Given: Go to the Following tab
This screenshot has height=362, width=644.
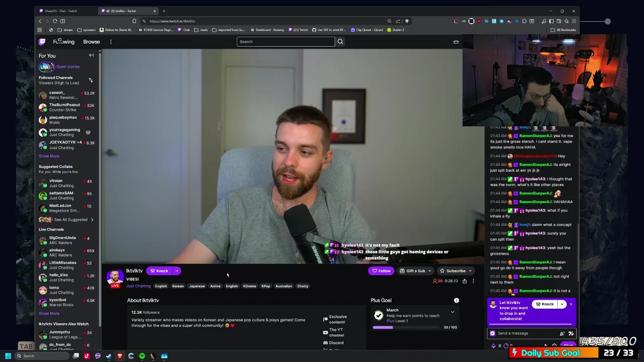Looking at the screenshot, I should tap(64, 42).
